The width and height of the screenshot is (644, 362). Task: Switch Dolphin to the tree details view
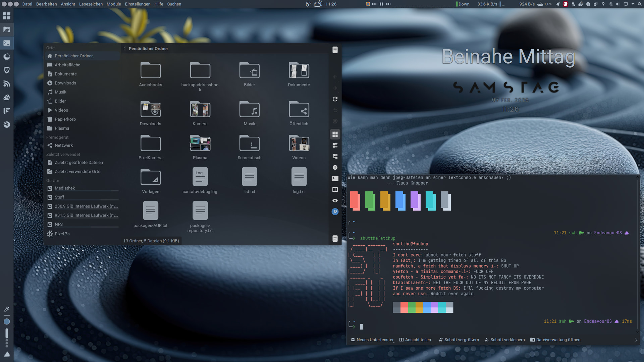tap(335, 157)
